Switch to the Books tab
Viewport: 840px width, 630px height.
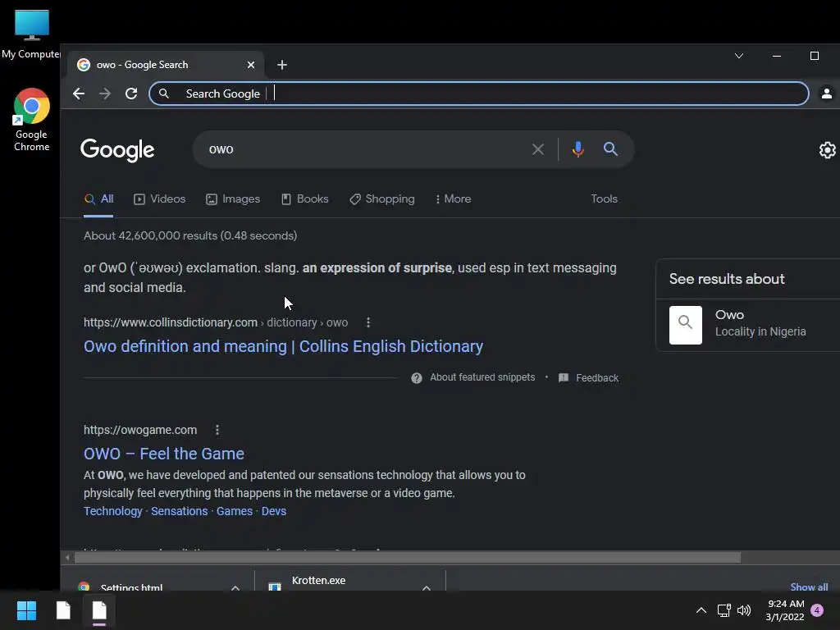tap(305, 199)
